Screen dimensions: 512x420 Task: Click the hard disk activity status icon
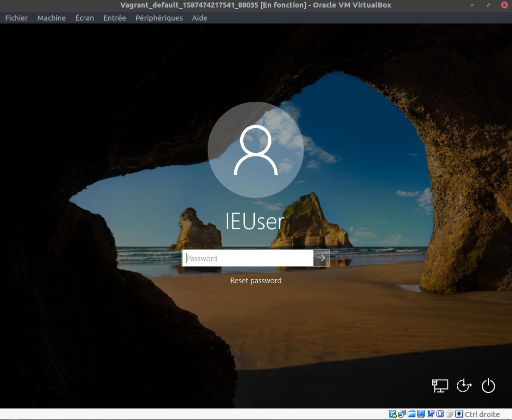point(393,414)
